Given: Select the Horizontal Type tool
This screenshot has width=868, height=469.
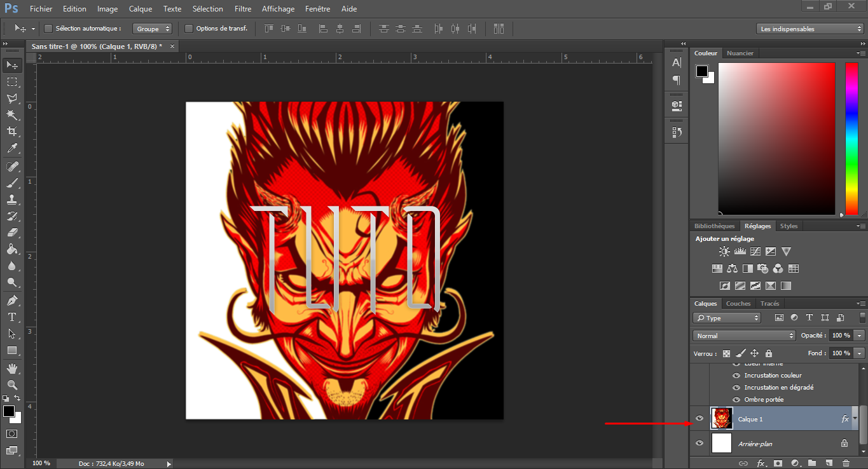Looking at the screenshot, I should point(12,316).
